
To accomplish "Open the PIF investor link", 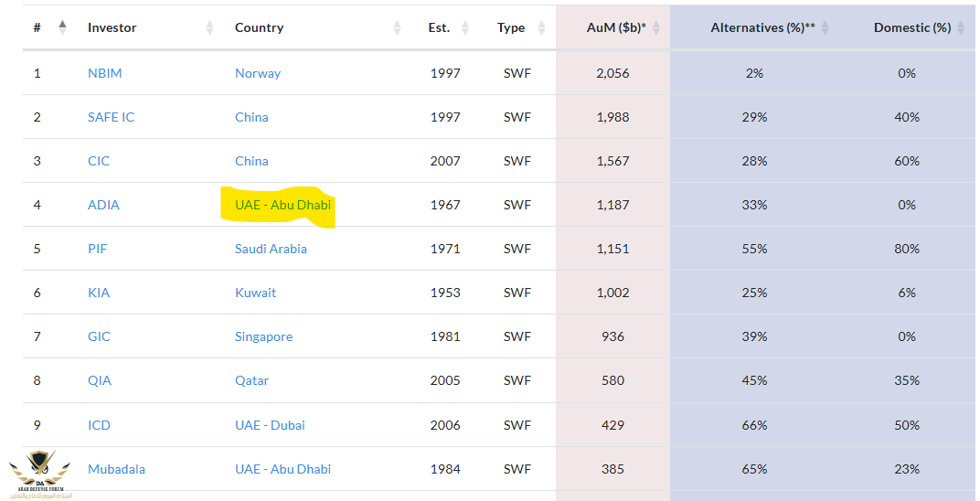I will point(97,249).
